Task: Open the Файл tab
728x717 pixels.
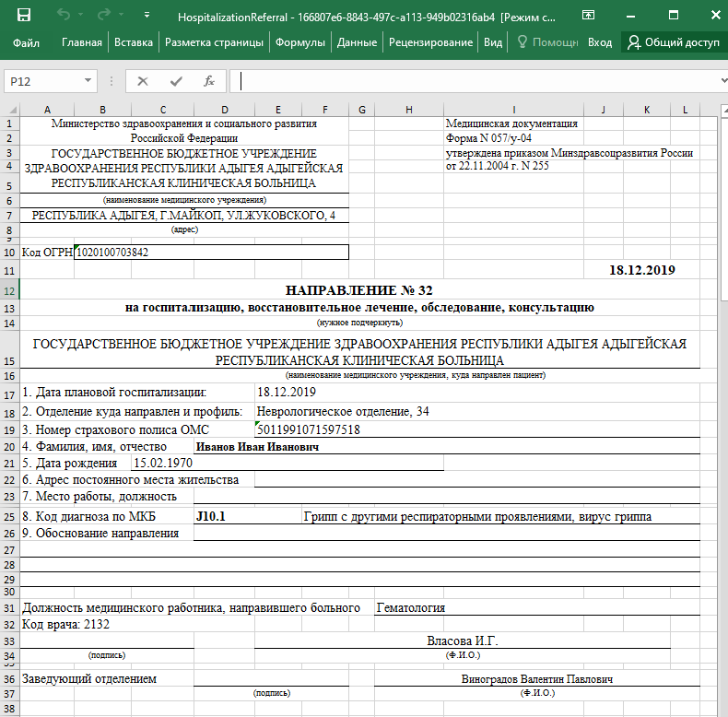Action: coord(26,42)
